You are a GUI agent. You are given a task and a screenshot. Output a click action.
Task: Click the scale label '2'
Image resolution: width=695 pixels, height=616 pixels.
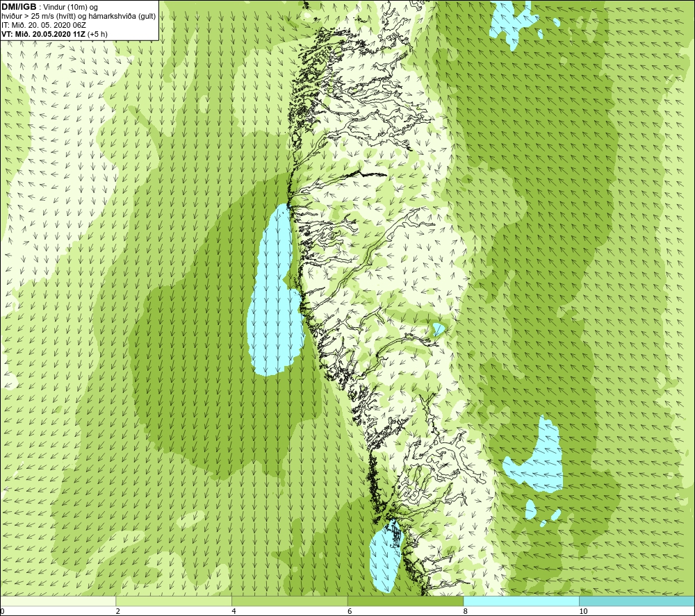pos(118,611)
